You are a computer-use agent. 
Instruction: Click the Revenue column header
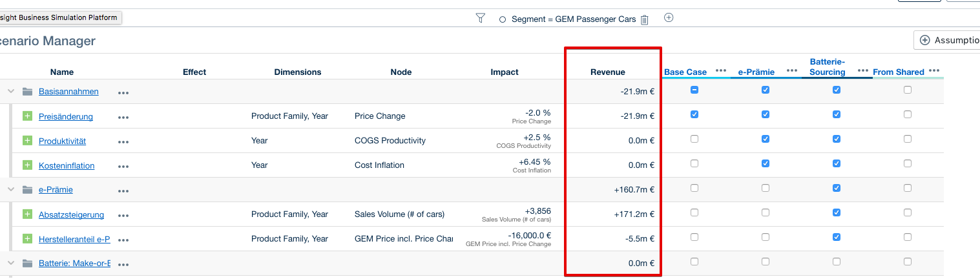607,72
